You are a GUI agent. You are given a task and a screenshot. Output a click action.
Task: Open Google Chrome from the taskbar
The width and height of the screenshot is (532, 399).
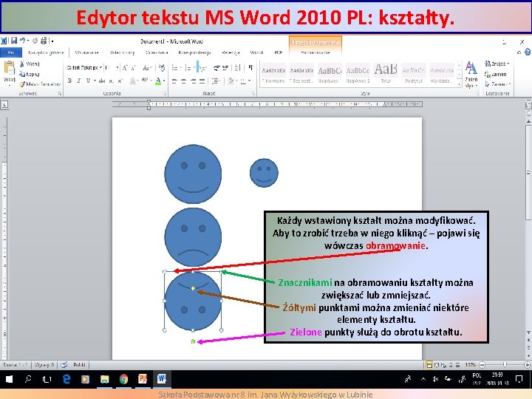coord(123,379)
